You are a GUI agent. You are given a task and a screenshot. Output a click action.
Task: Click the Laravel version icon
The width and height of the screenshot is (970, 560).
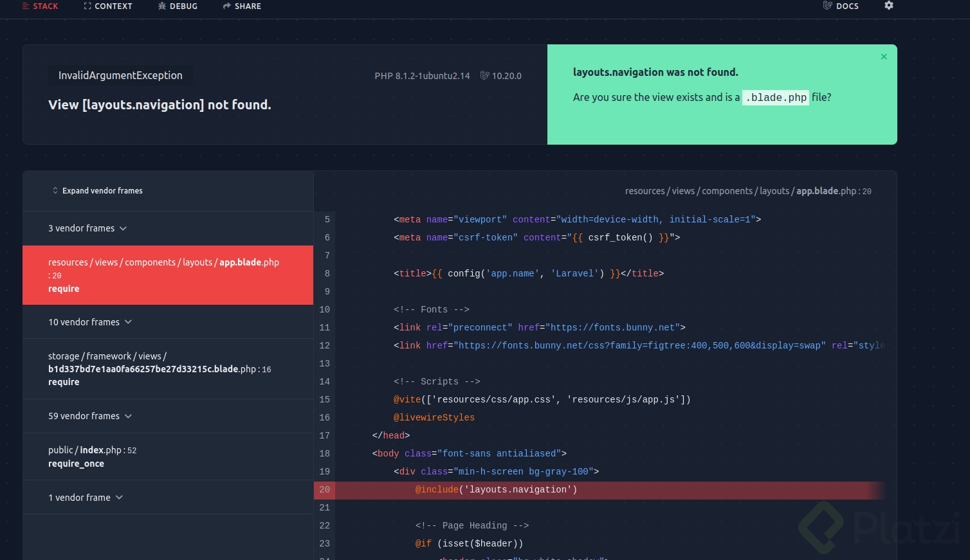(x=485, y=76)
